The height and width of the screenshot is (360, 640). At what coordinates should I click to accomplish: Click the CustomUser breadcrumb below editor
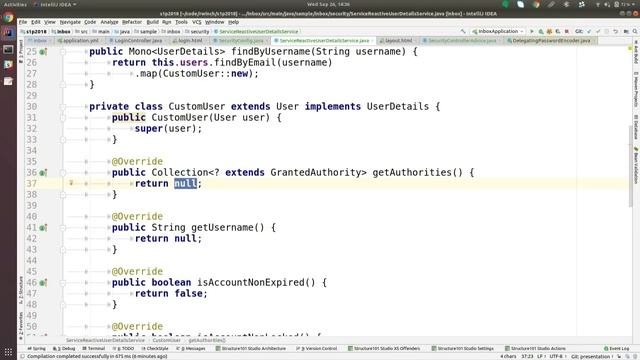click(167, 340)
